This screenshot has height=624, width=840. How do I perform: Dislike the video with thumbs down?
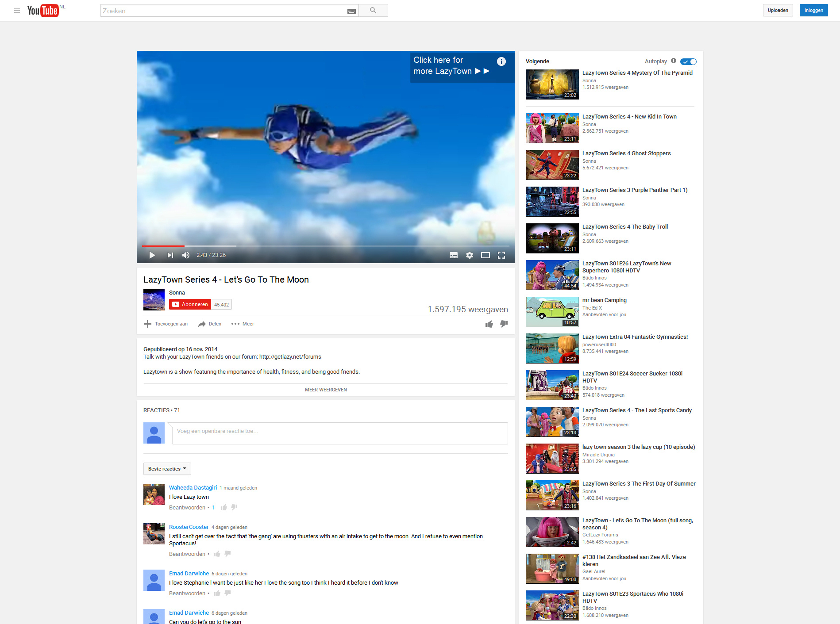504,324
